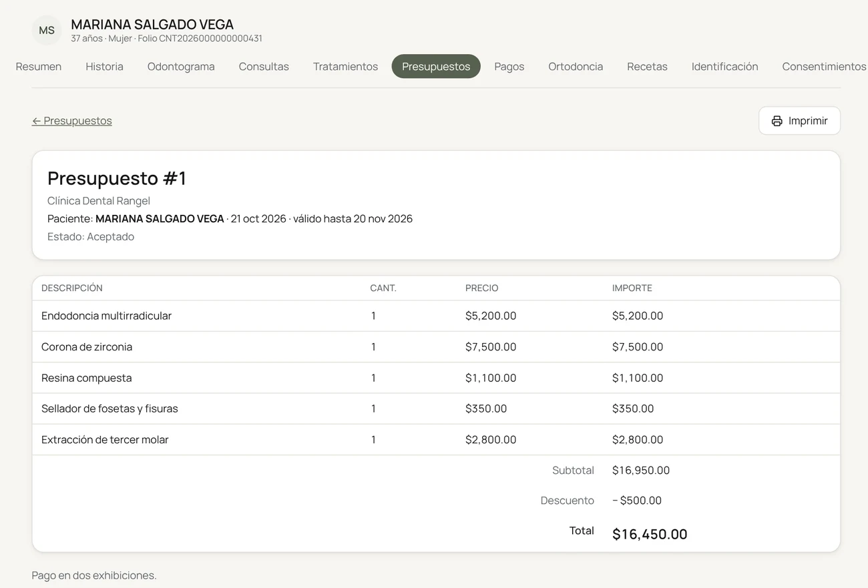Click the Corona de zirconia description
Image resolution: width=868 pixels, height=588 pixels.
(x=87, y=347)
